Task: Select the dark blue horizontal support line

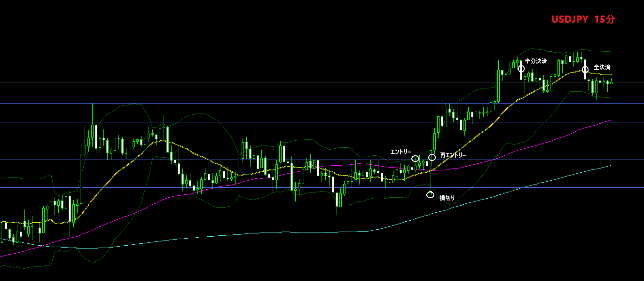Action: (x=322, y=187)
